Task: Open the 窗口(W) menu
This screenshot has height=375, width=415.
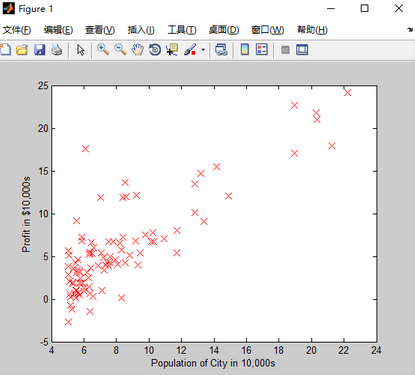Action: click(x=268, y=30)
